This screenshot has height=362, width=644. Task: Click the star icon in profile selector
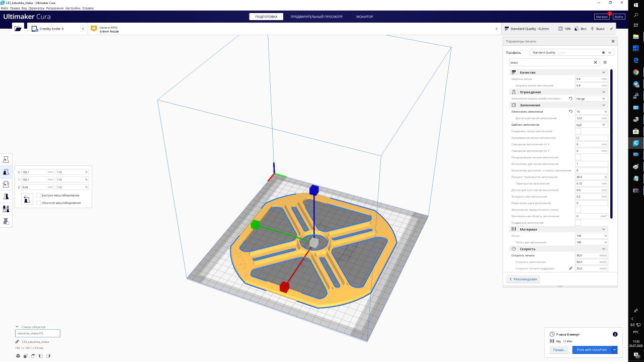pyautogui.click(x=603, y=52)
